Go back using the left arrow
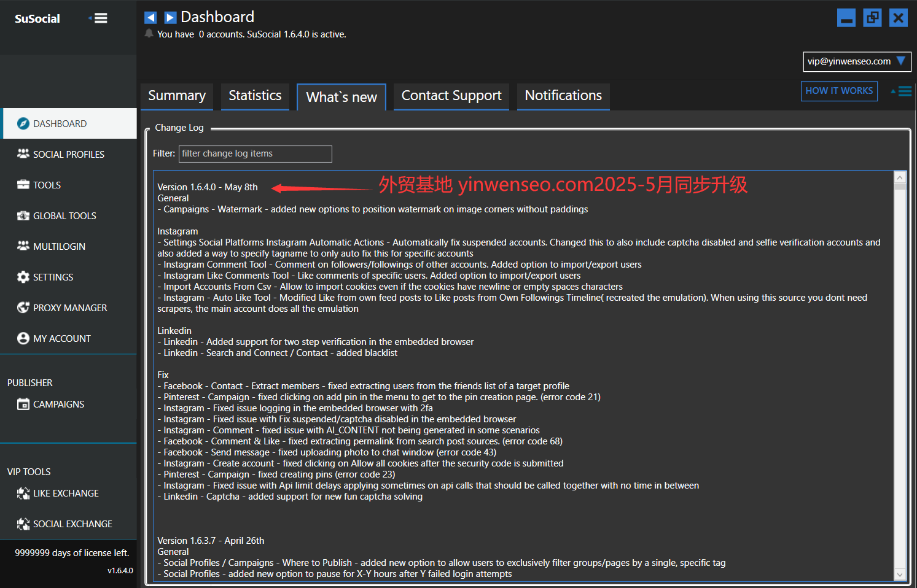Screen dimensions: 917x588 pyautogui.click(x=150, y=18)
